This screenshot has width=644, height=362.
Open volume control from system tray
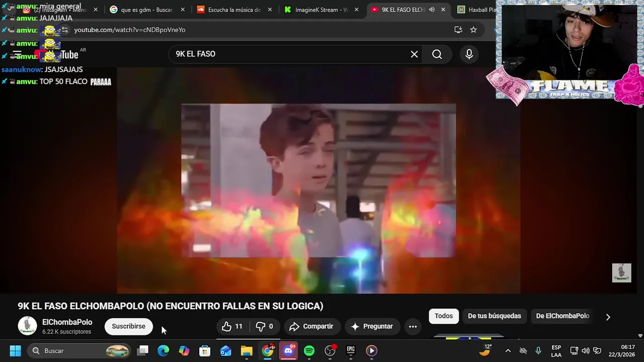(586, 350)
